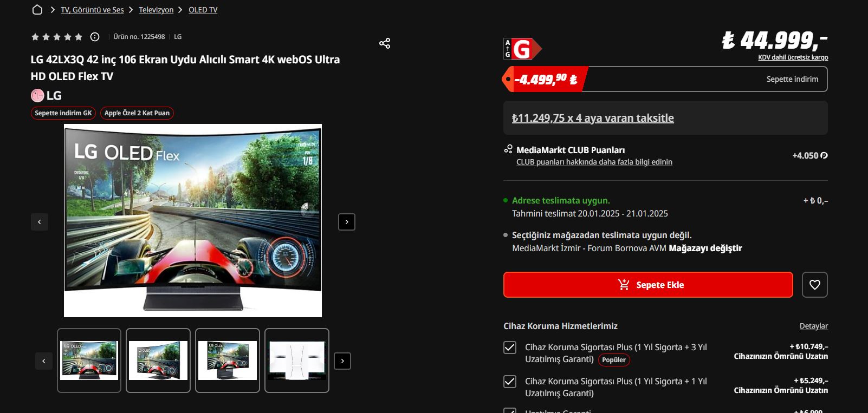Select Sepette indirim GK badge
This screenshot has height=413, width=868.
click(63, 113)
